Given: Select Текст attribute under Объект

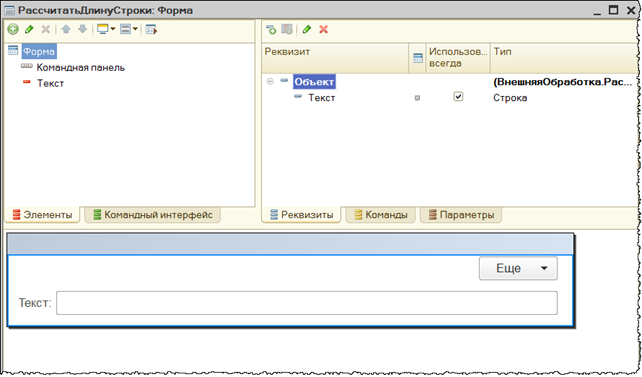Looking at the screenshot, I should pyautogui.click(x=322, y=98).
